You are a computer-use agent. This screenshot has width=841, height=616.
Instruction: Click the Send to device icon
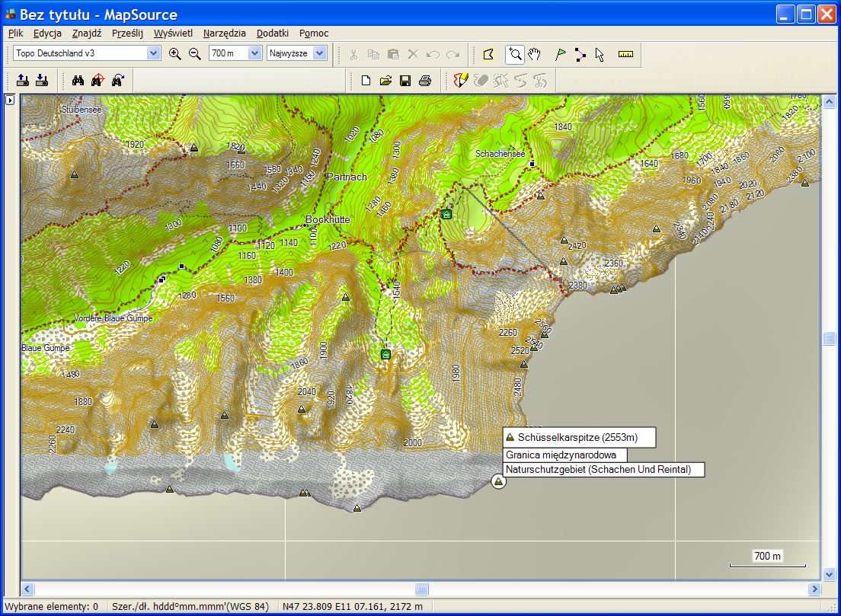[x=23, y=80]
